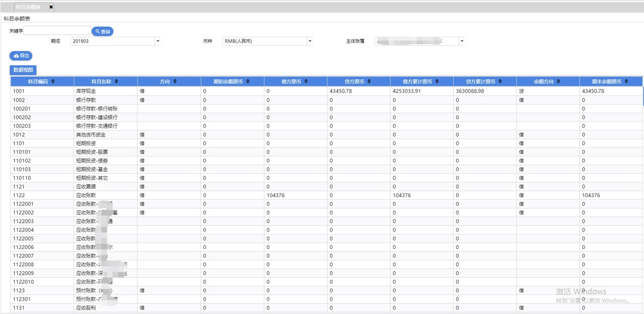Screen dimensions: 644x314
Task: Open the 期间 dropdown showing 201903
Action: point(157,41)
